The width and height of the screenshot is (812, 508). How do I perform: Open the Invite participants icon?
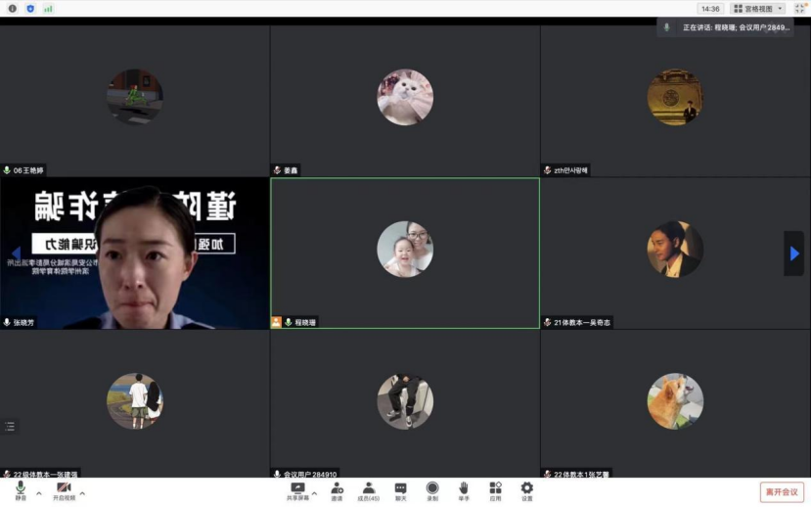tap(337, 489)
